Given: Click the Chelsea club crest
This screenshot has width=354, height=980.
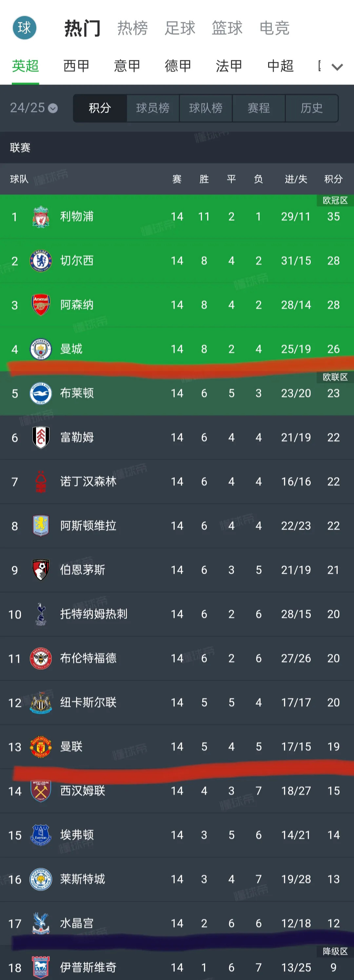Looking at the screenshot, I should pyautogui.click(x=41, y=261).
